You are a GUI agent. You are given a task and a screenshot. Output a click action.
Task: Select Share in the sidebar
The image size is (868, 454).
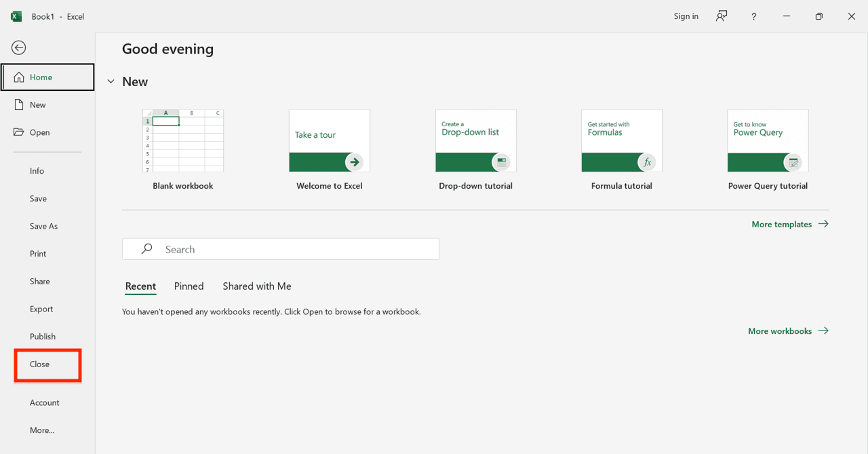[47, 282]
